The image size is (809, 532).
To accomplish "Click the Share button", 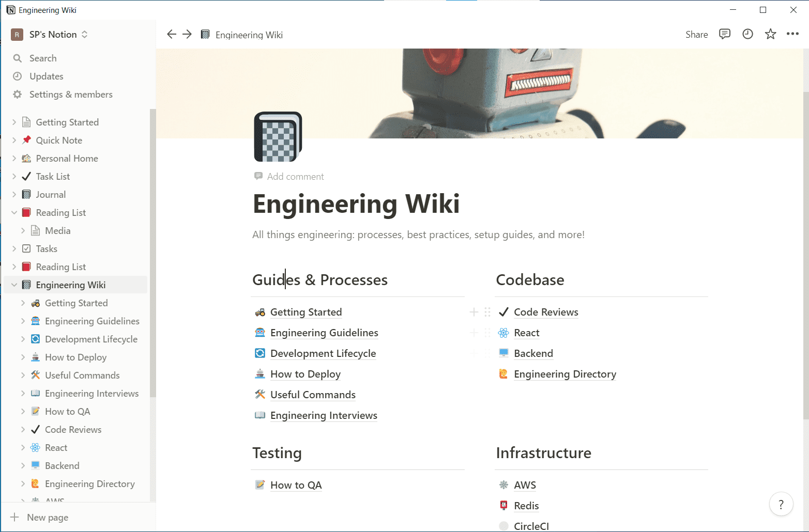I will [x=696, y=35].
